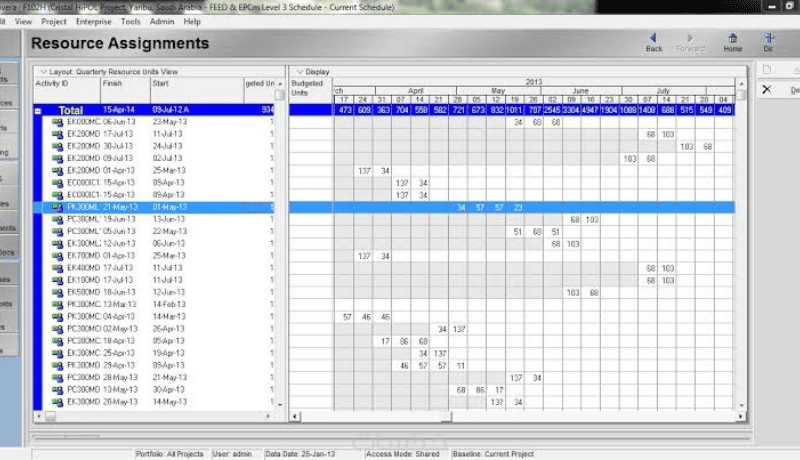Image resolution: width=800 pixels, height=460 pixels.
Task: Collapse the Total group row
Action: (x=38, y=111)
